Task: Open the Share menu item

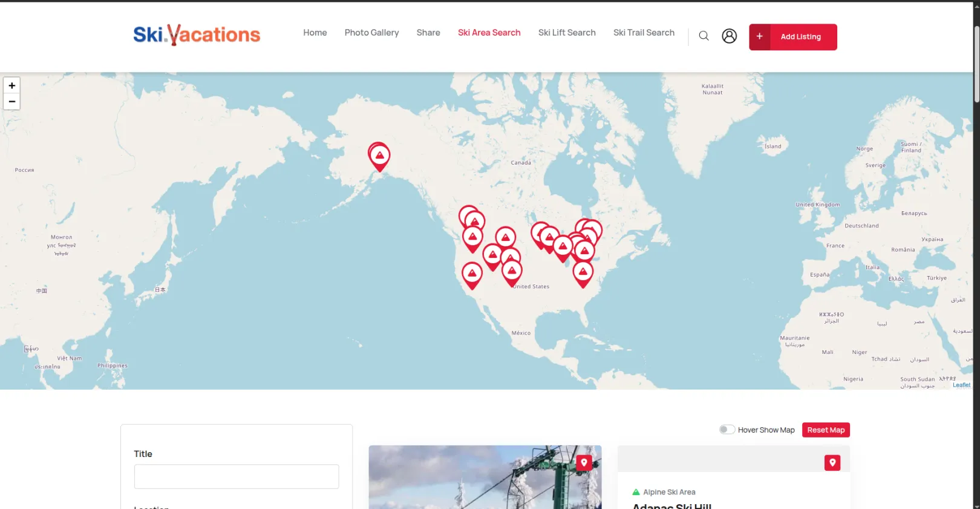Action: (428, 33)
